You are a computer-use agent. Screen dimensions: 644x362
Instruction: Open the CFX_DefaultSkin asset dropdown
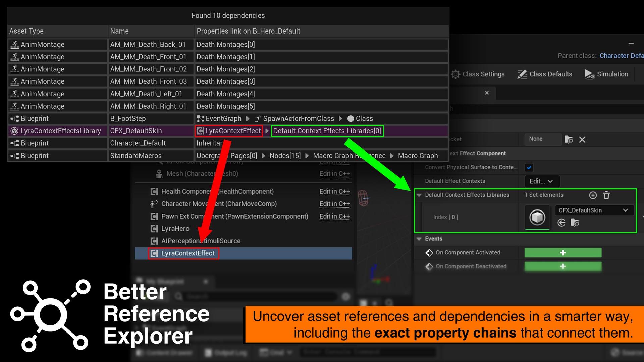coord(594,210)
